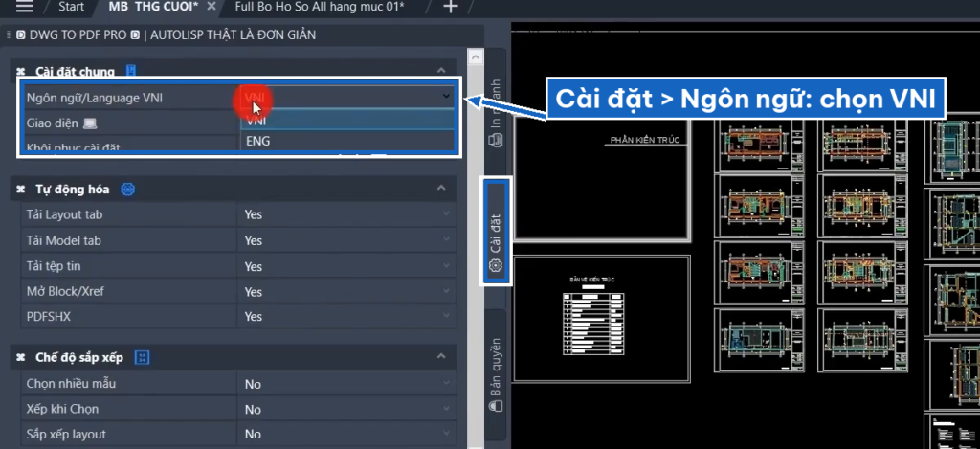The width and height of the screenshot is (980, 449).
Task: Switch to the Start tab
Action: click(x=71, y=7)
